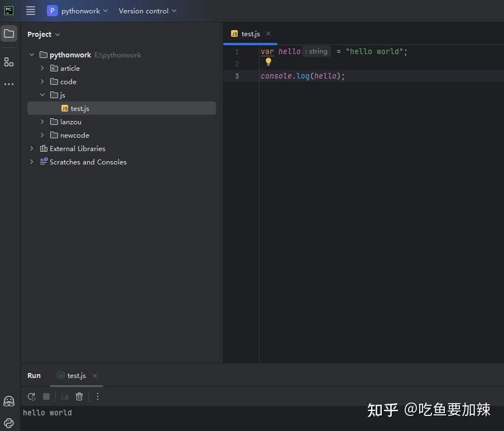
Task: Rerun the test.js script
Action: (x=31, y=396)
